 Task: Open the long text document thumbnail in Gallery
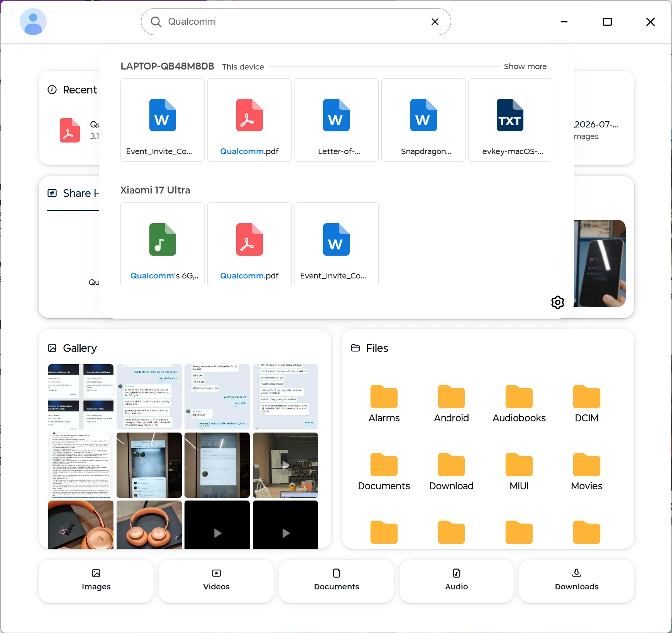pos(81,465)
